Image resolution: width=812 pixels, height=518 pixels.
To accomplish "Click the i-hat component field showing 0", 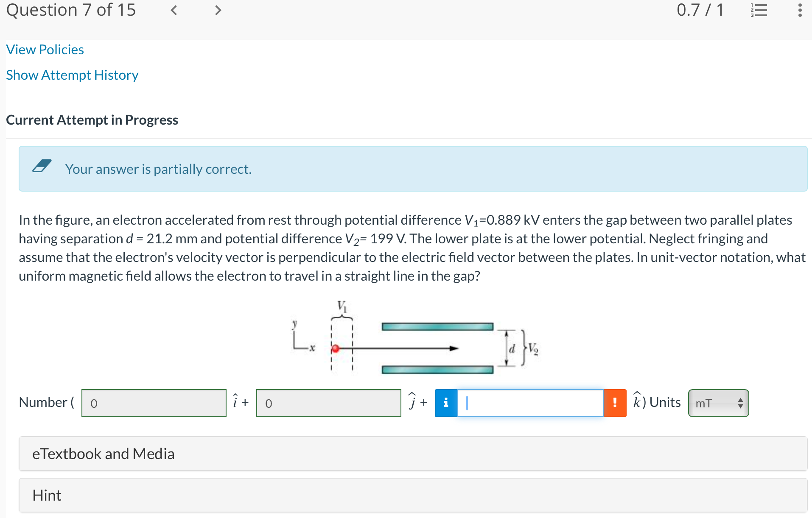I will point(154,403).
